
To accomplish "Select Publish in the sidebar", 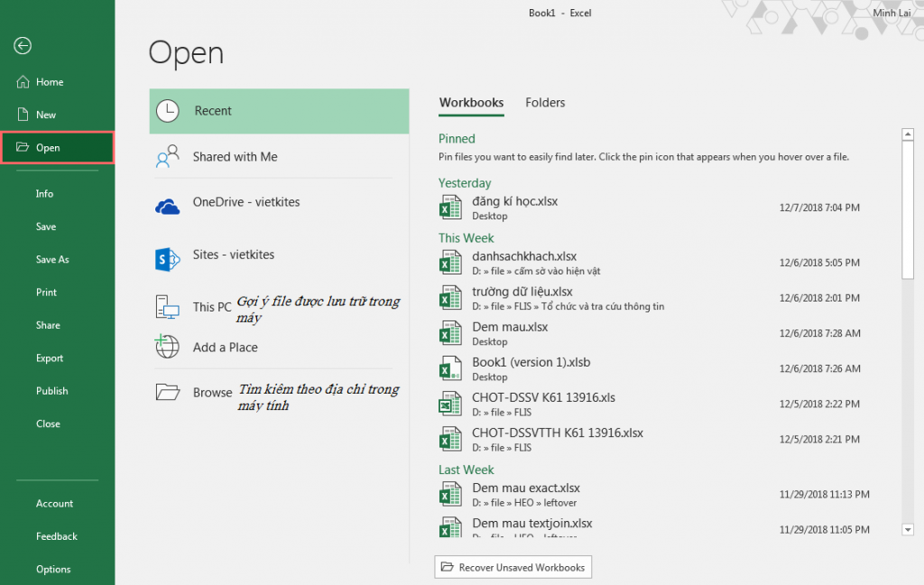I will tap(51, 391).
